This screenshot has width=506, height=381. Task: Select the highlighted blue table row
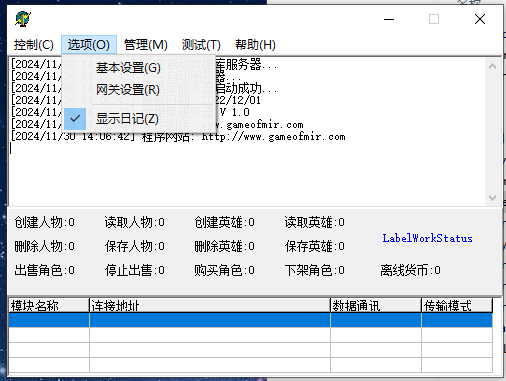pyautogui.click(x=251, y=320)
